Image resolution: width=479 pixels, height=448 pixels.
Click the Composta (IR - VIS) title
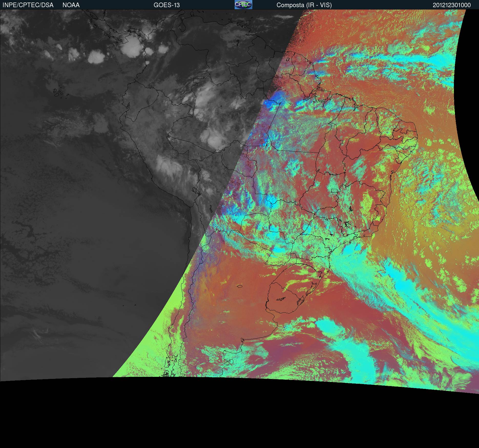click(x=304, y=5)
